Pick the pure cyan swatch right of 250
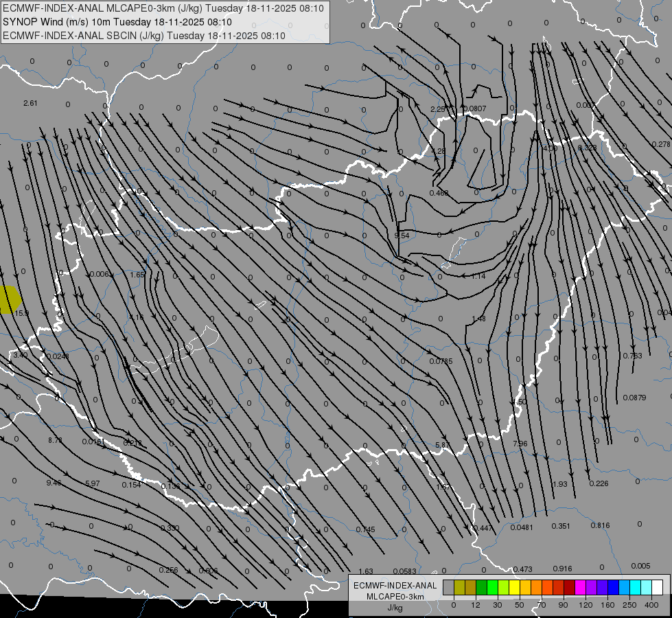The width and height of the screenshot is (672, 618). point(635,587)
